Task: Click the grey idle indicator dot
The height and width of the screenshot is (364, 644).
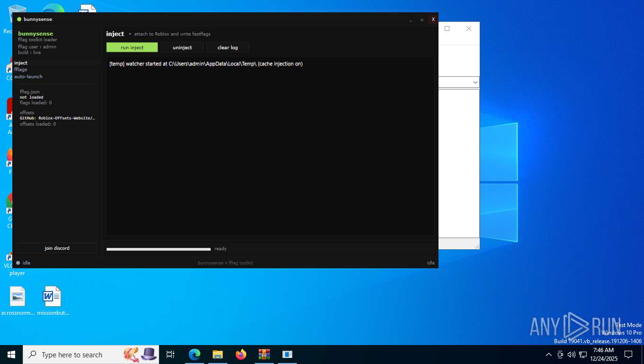Action: click(x=18, y=263)
